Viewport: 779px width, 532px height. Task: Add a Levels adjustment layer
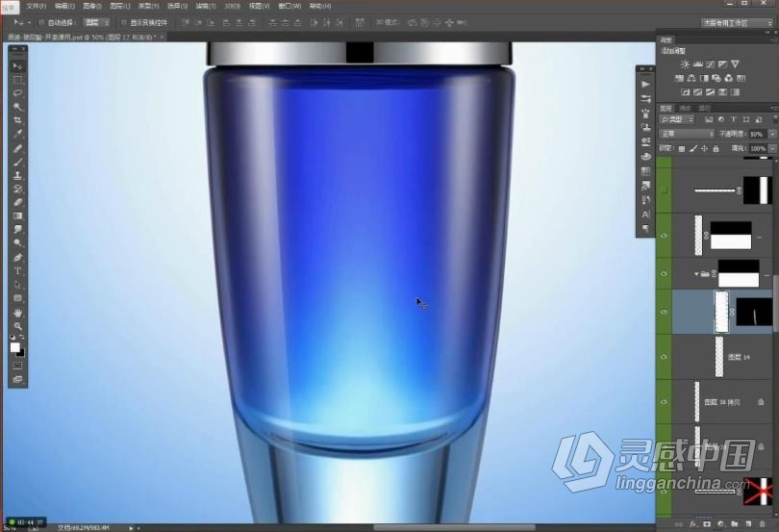coord(697,64)
